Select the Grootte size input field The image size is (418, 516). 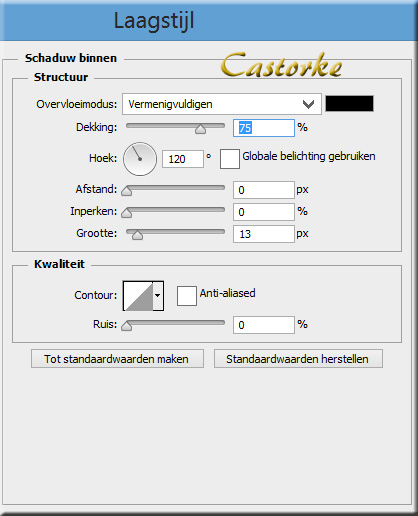[264, 234]
